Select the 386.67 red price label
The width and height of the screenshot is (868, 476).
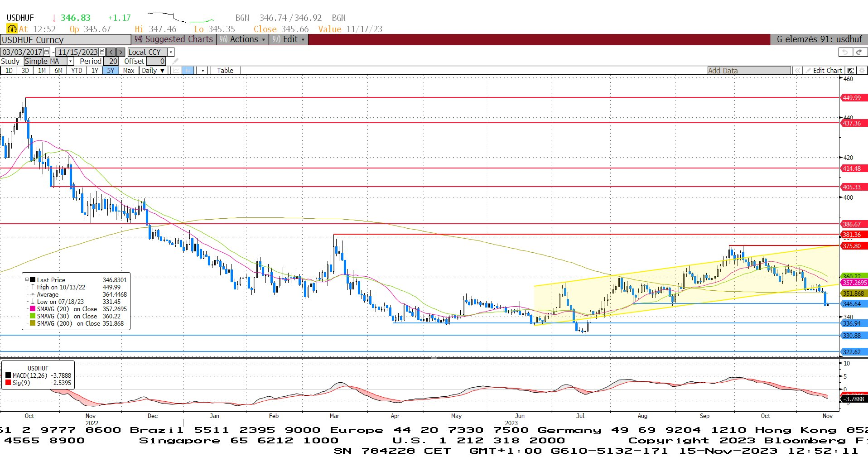pyautogui.click(x=854, y=224)
